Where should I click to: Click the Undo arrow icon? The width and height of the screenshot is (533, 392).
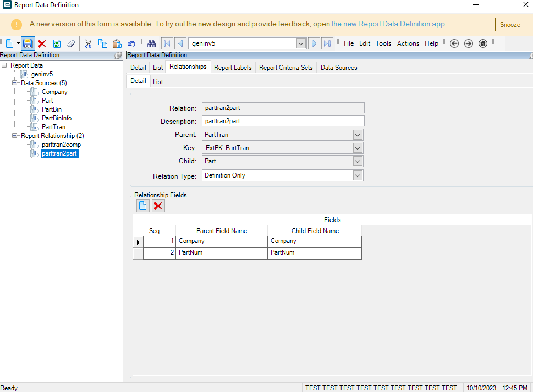[x=131, y=43]
